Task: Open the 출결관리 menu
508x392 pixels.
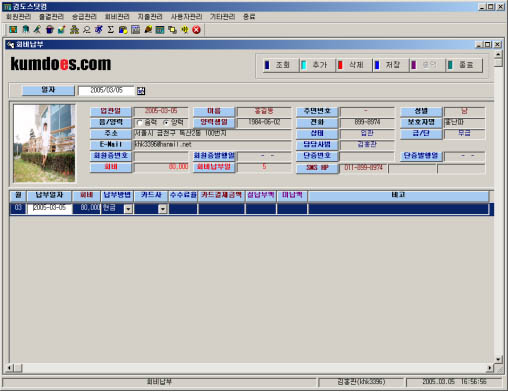Action: pos(51,17)
